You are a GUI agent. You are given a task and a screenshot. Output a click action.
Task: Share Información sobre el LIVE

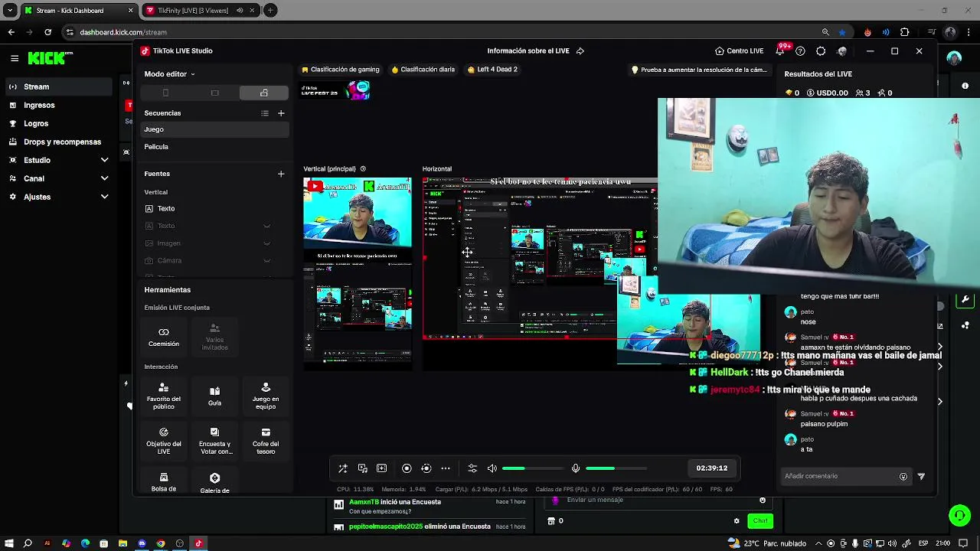point(580,51)
